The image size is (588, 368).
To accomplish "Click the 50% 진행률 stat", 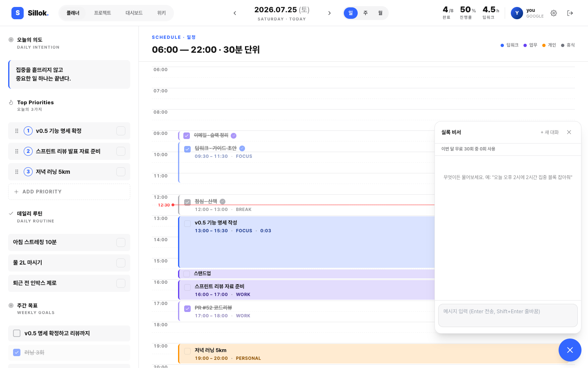I will pyautogui.click(x=468, y=13).
